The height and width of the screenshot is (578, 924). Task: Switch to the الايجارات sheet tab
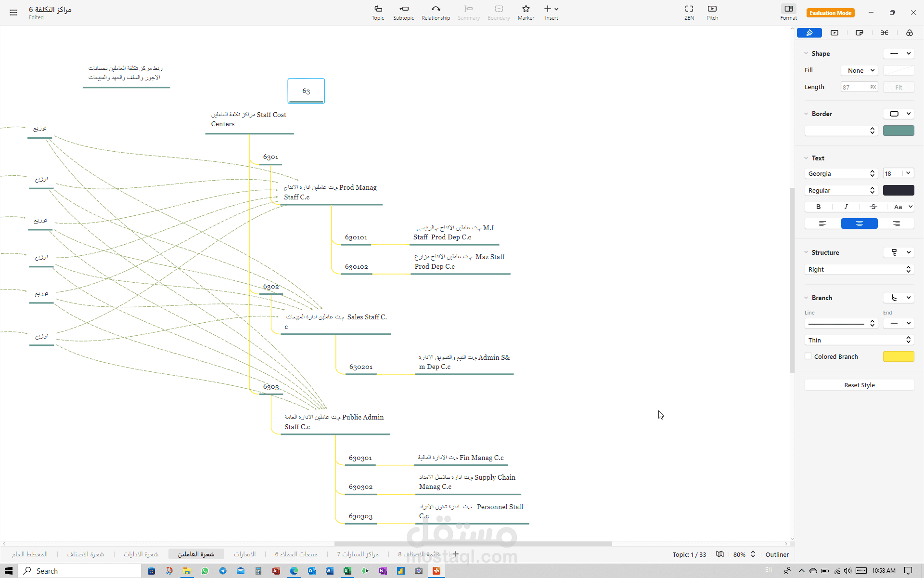[x=244, y=554]
